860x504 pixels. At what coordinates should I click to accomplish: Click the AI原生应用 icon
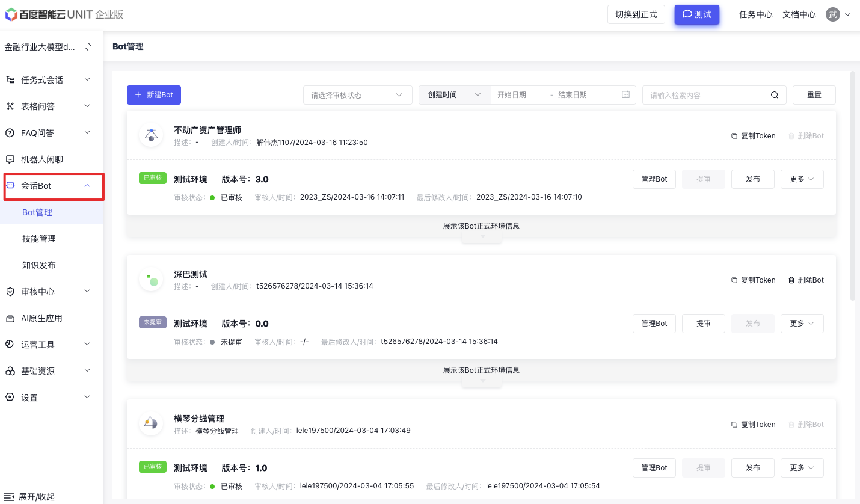pos(10,318)
